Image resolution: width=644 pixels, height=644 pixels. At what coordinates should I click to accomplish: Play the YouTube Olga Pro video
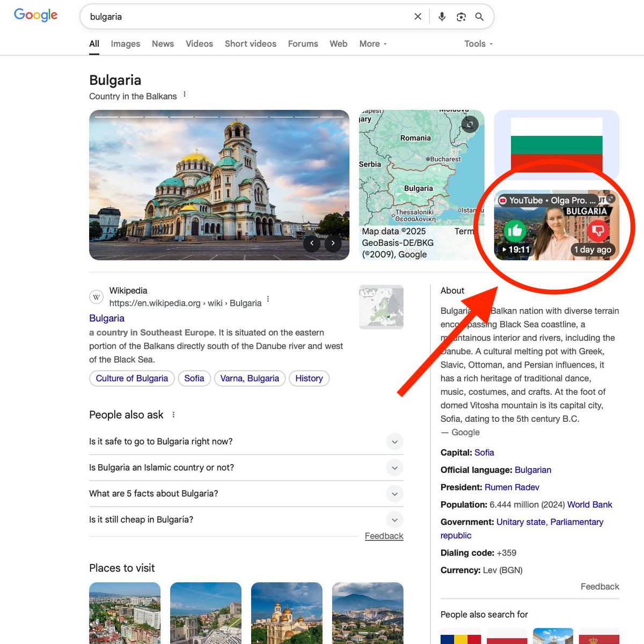click(557, 225)
